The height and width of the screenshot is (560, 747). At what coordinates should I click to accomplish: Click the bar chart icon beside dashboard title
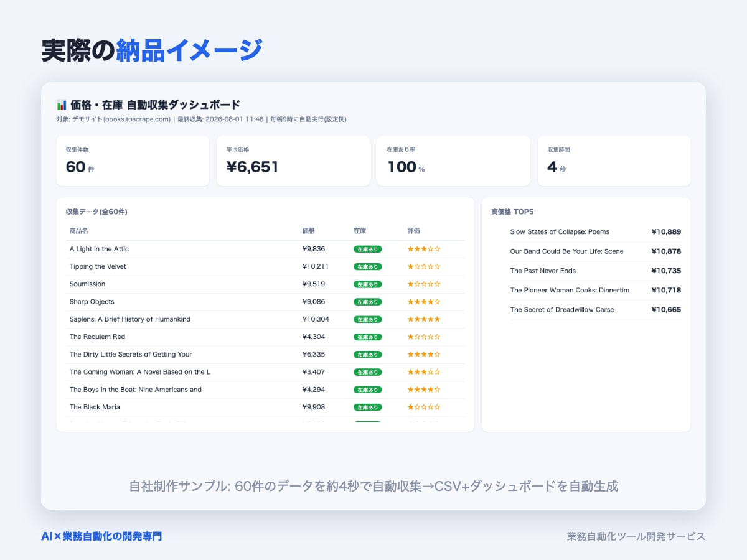click(x=62, y=105)
